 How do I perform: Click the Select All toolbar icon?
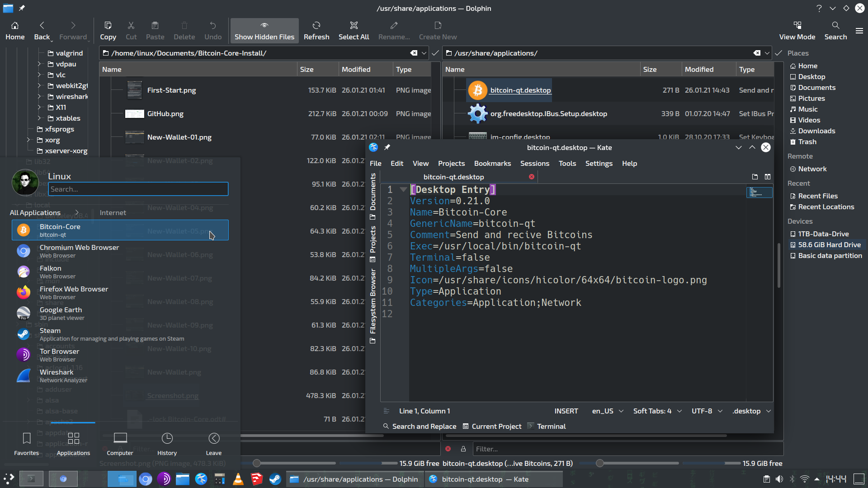pos(354,30)
